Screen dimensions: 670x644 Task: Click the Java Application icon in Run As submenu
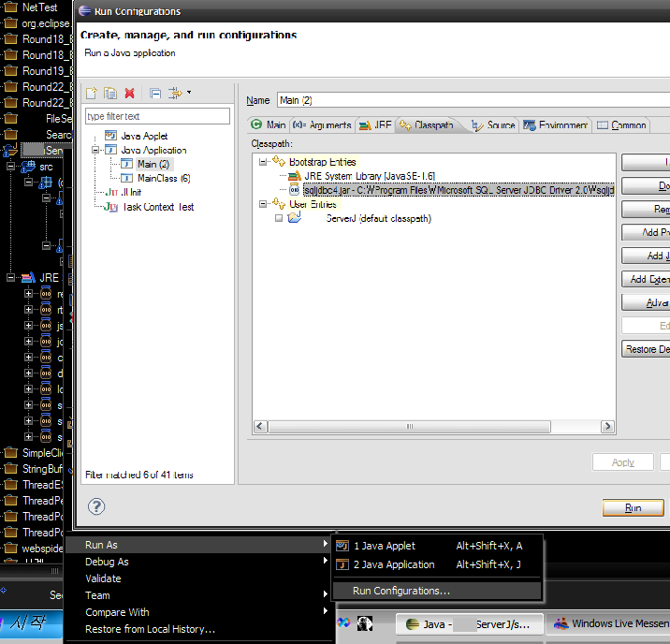pyautogui.click(x=342, y=564)
